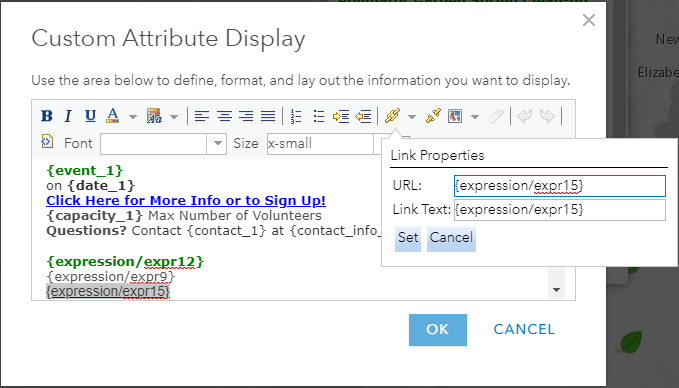Apply the text color button

pyautogui.click(x=113, y=116)
